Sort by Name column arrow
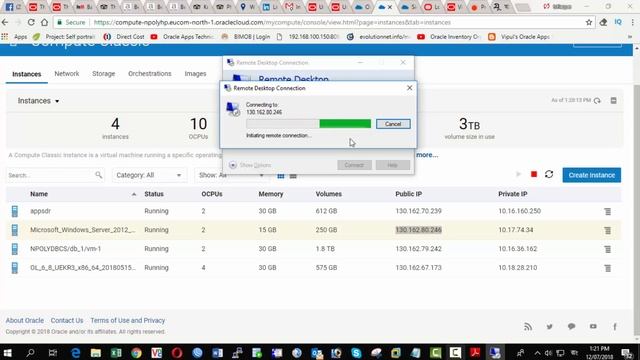This screenshot has height=360, width=640. pyautogui.click(x=134, y=194)
